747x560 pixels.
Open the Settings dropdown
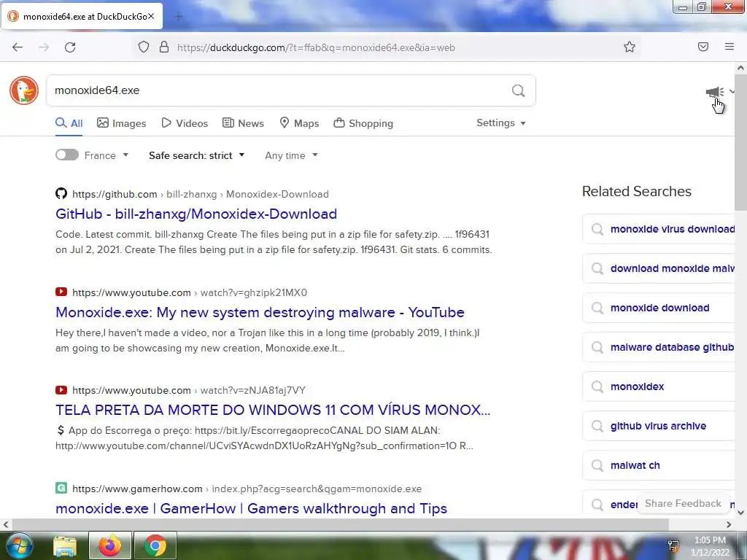500,122
